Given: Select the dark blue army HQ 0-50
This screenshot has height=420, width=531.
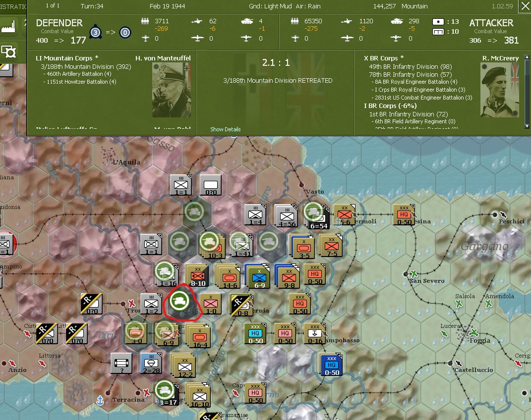Looking at the screenshot, I should [x=332, y=365].
